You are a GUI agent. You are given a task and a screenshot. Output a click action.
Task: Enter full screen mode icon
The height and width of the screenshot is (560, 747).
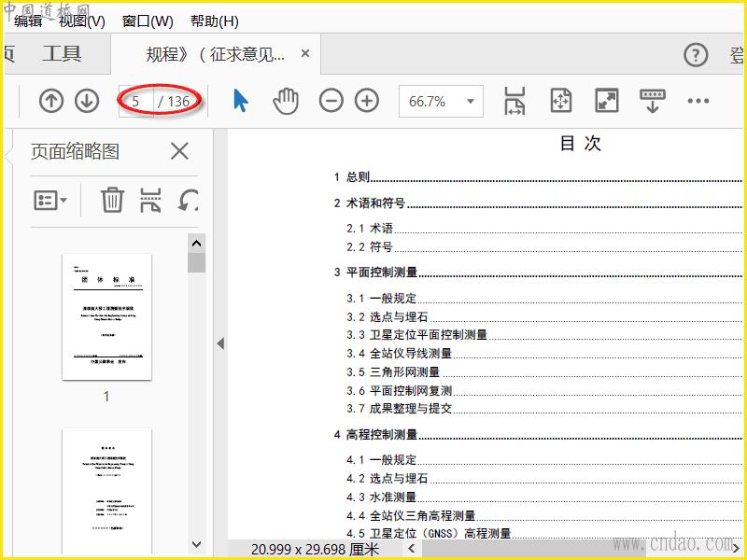click(607, 101)
